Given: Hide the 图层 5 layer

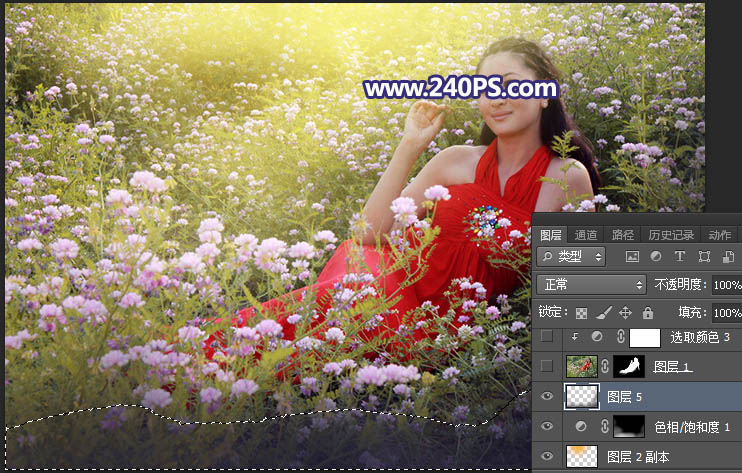Looking at the screenshot, I should coord(545,396).
